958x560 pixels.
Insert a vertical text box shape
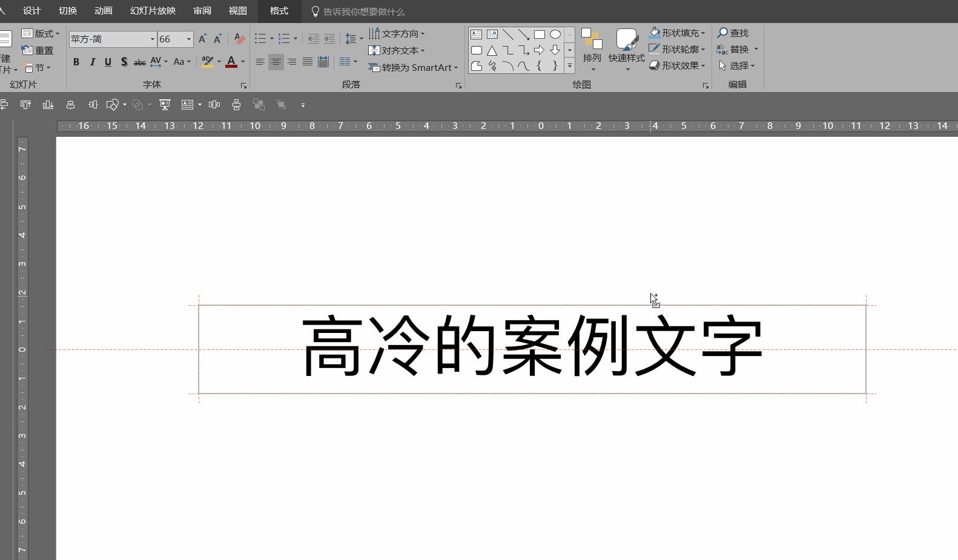[492, 35]
